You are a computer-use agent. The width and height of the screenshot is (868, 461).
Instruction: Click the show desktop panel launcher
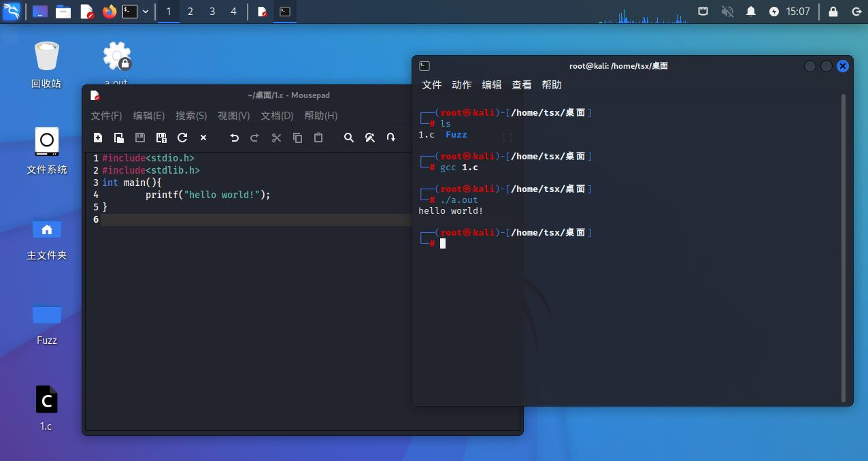(x=40, y=12)
